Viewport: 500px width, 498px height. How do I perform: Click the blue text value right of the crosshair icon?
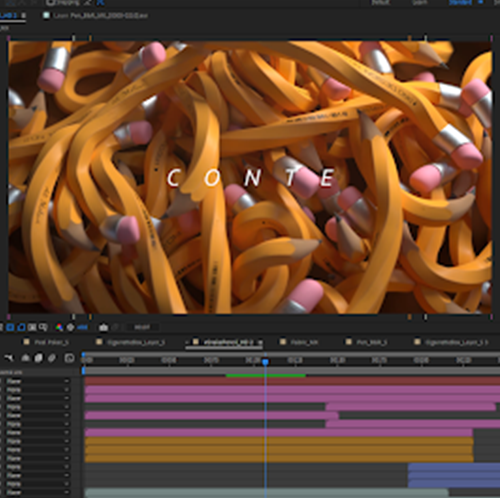point(82,327)
